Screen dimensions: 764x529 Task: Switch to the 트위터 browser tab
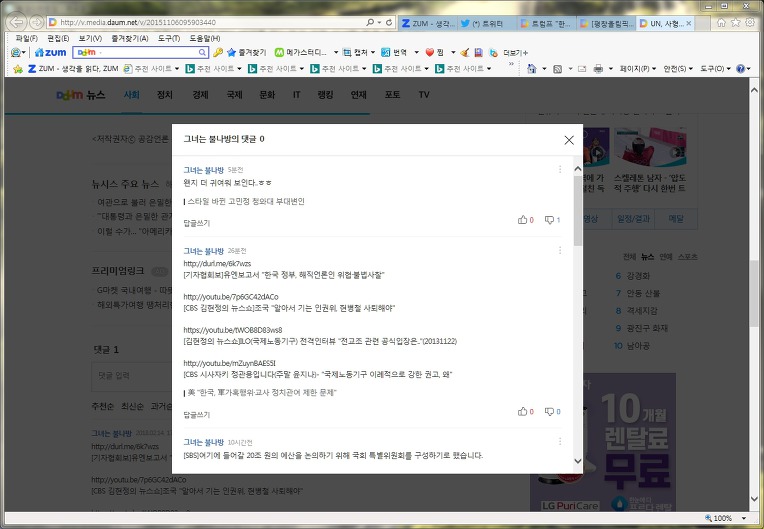tap(486, 23)
